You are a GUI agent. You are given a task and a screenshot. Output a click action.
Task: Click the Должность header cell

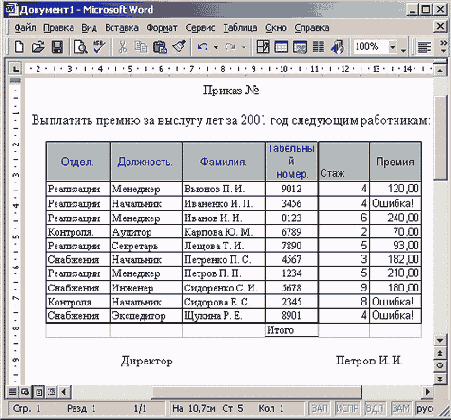(x=146, y=162)
